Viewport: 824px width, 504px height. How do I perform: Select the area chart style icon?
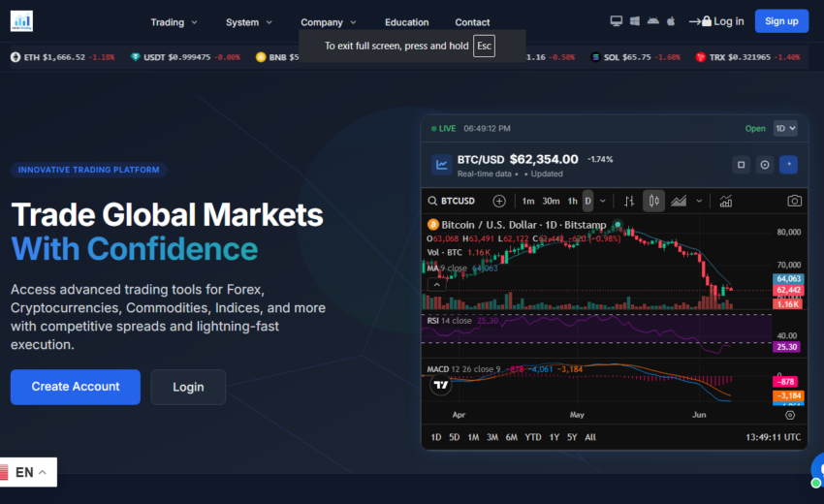(679, 201)
